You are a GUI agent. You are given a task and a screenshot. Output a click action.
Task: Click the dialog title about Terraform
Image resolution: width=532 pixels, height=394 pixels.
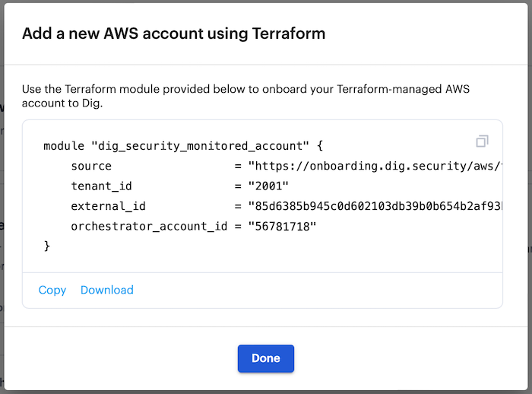(x=174, y=33)
